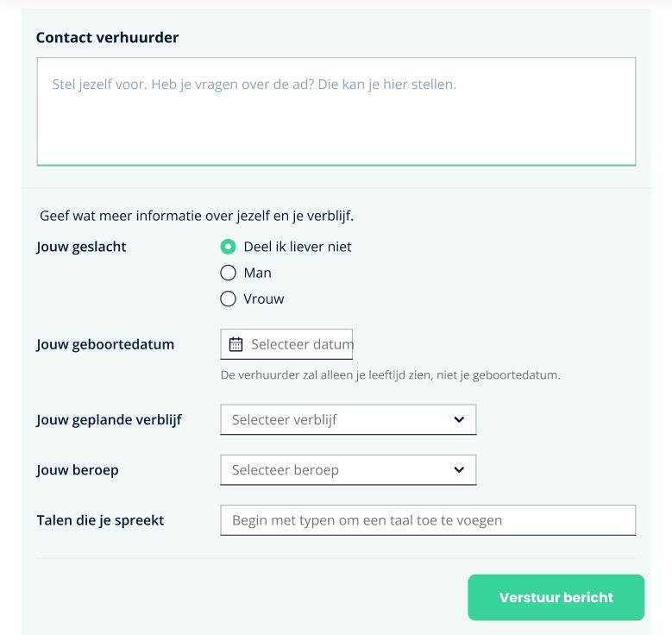The width and height of the screenshot is (672, 635).
Task: Choose the 'Man' gender radio button
Action: pos(228,273)
